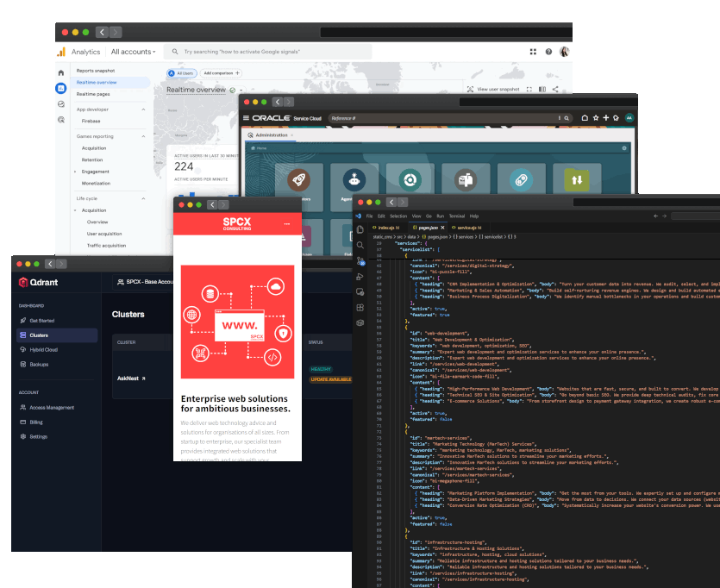This screenshot has height=588, width=720.
Task: Open the VS Code Search icon
Action: point(360,245)
